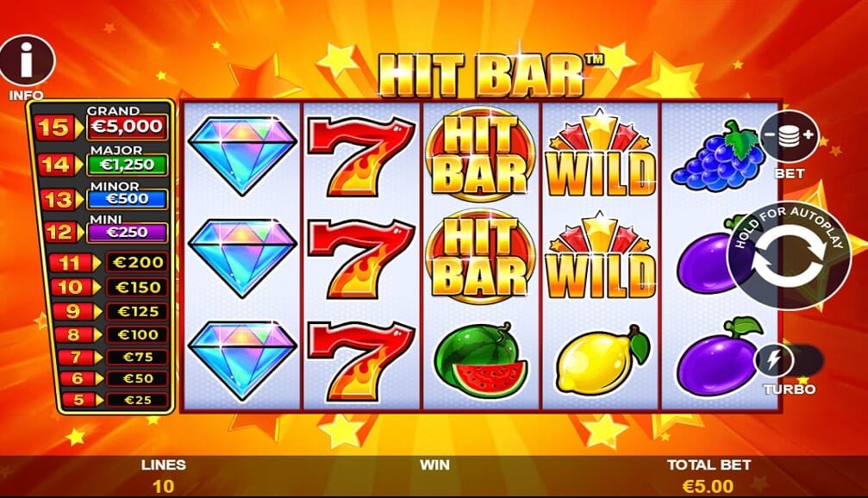The height and width of the screenshot is (498, 868).
Task: Toggle the TURBO lightning switch
Action: pos(789,361)
